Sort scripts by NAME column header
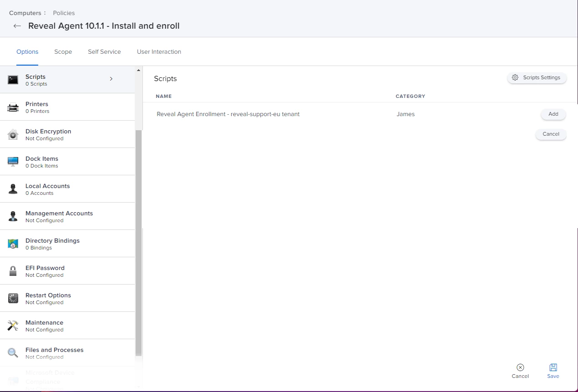 (x=164, y=97)
